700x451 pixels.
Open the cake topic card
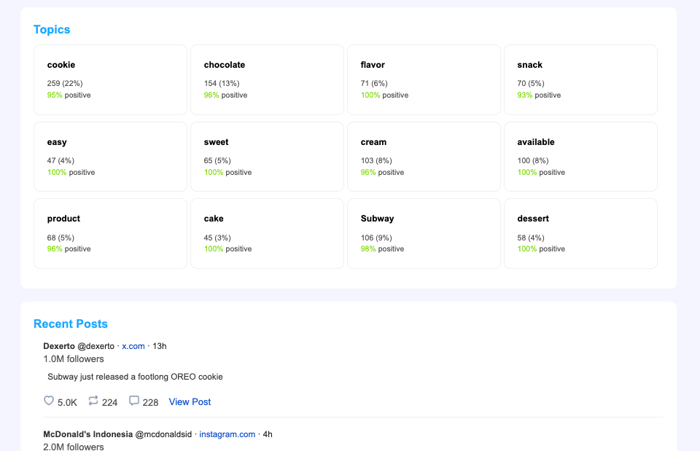[x=267, y=233]
